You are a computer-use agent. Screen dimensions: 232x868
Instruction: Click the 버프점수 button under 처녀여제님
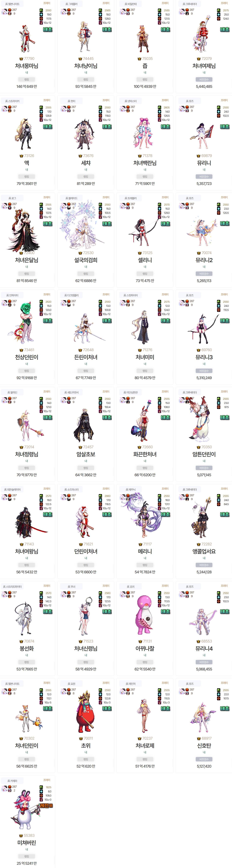point(204,80)
